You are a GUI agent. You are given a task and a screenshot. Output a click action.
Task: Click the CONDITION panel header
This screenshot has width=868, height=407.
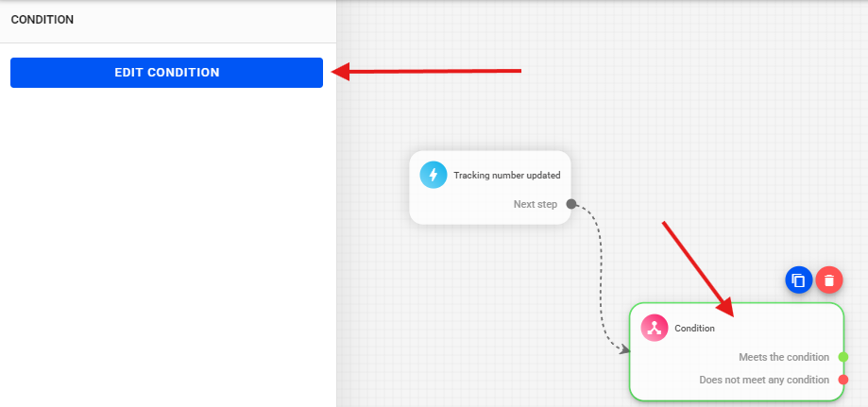click(43, 20)
